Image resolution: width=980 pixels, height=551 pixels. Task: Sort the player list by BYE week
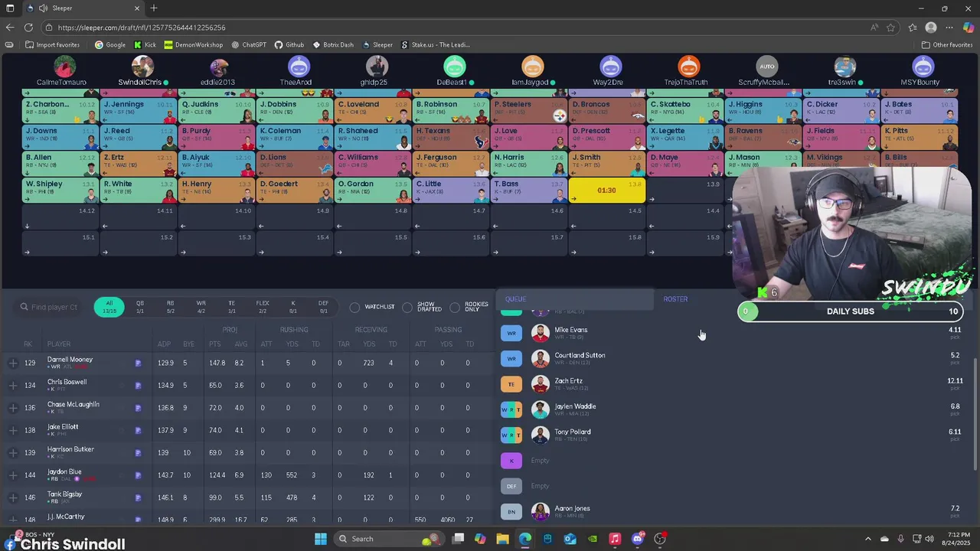(x=188, y=344)
